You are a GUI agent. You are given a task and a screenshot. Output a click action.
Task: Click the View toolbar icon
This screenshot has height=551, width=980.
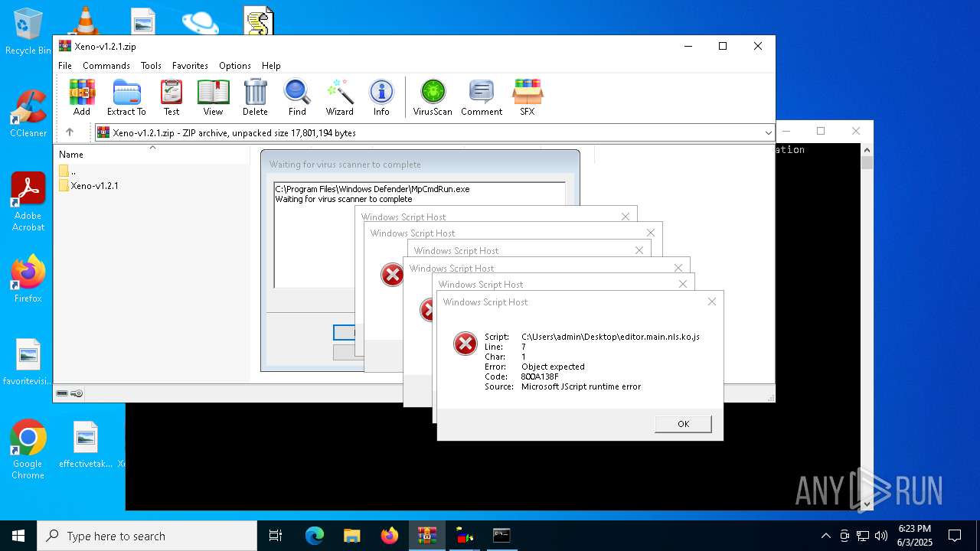pos(213,97)
